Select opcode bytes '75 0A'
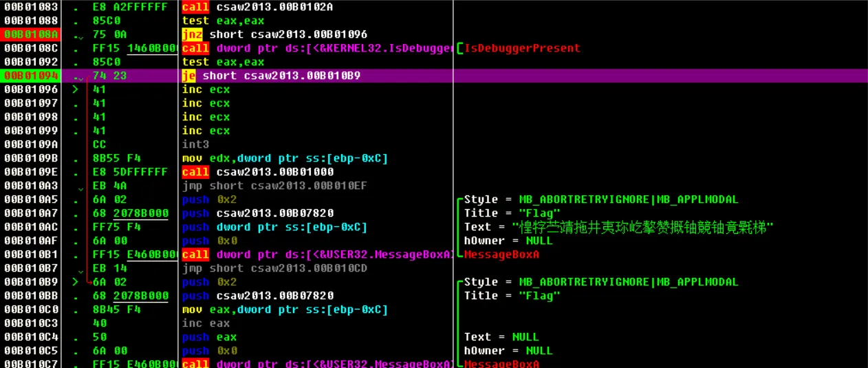 click(x=109, y=34)
